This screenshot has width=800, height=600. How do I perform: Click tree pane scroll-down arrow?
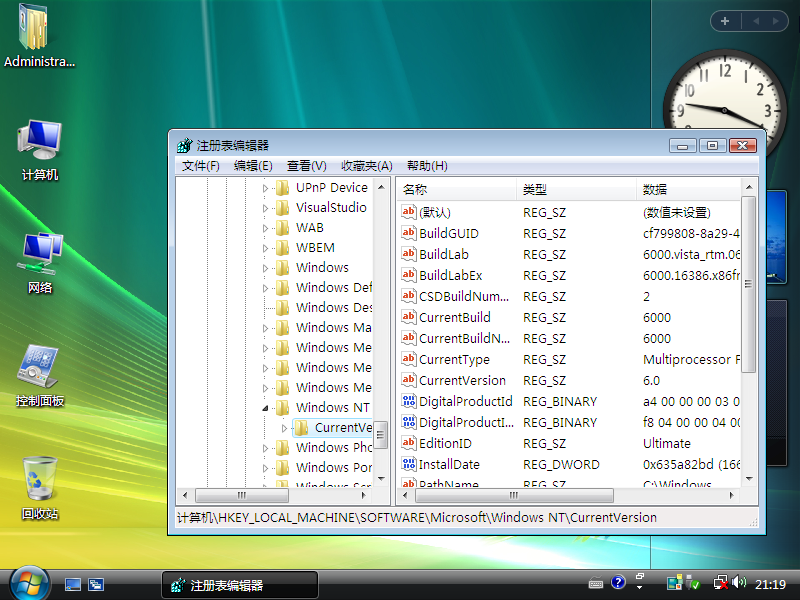click(381, 479)
